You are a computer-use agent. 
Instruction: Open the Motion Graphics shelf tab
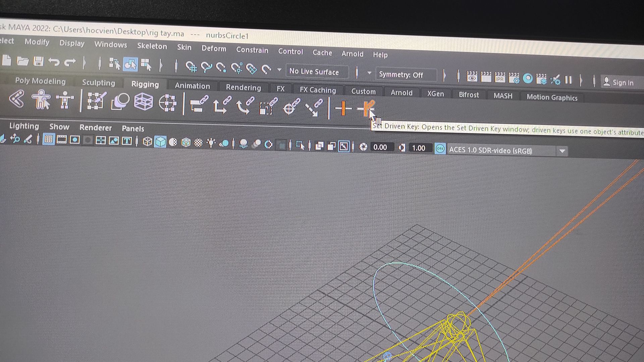(552, 98)
